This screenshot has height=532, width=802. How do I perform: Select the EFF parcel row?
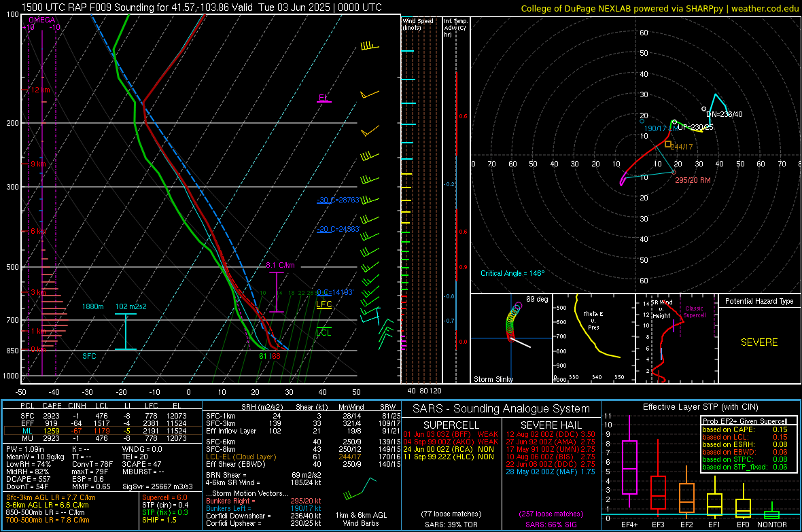coord(103,423)
